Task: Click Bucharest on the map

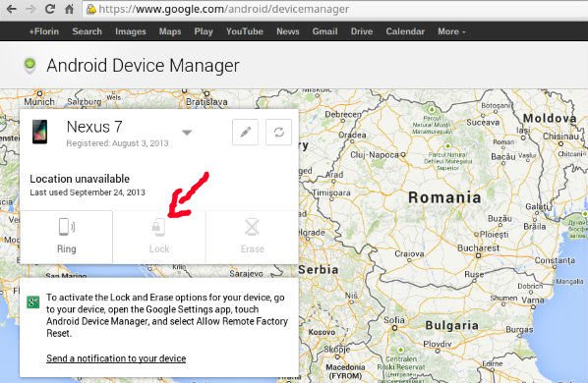Action: [478, 248]
